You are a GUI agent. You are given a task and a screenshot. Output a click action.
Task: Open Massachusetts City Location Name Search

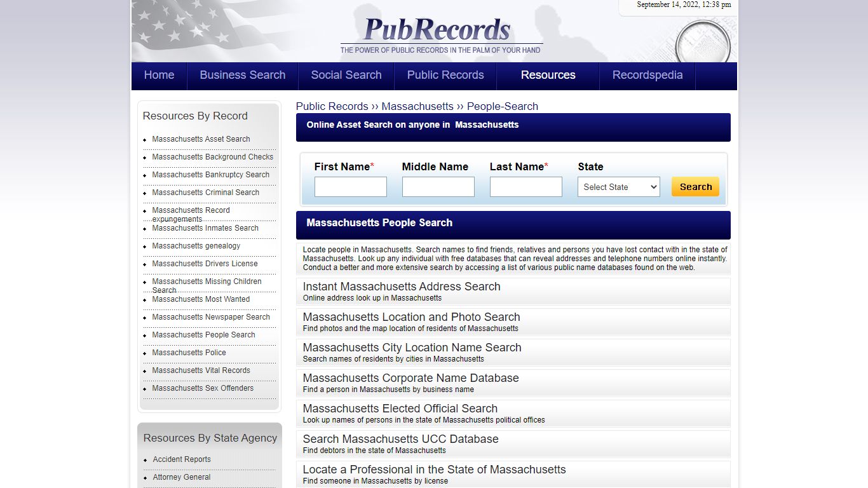click(412, 348)
